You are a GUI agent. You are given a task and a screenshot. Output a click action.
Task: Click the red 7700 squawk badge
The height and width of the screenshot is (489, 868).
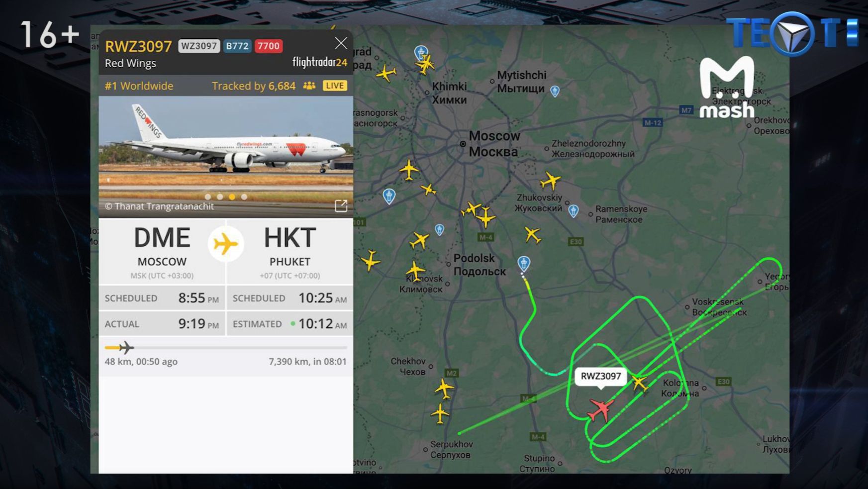269,46
